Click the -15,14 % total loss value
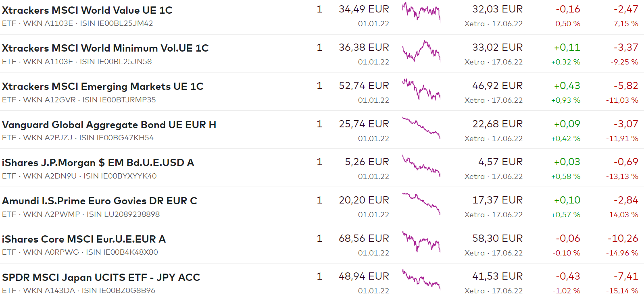Image resolution: width=644 pixels, height=299 pixels. point(622,291)
